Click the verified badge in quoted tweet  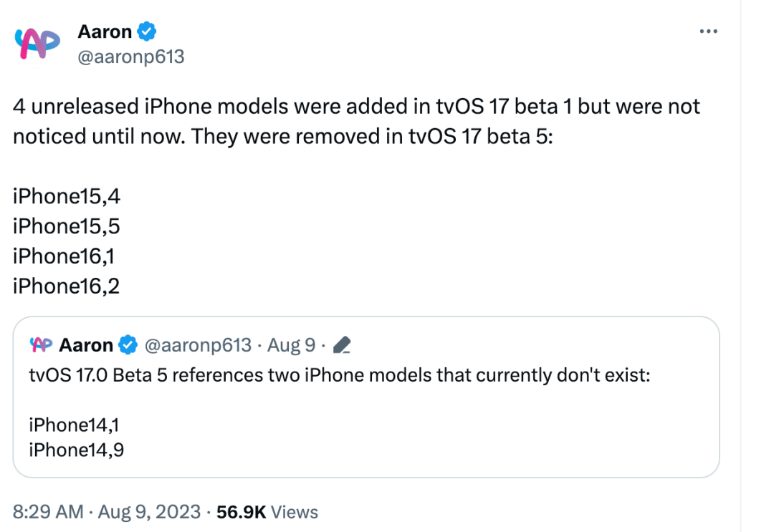(128, 344)
